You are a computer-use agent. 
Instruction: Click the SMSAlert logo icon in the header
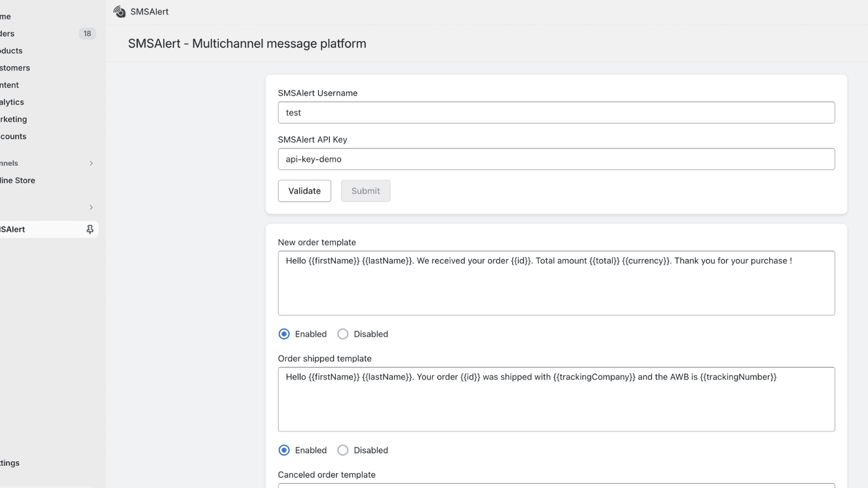119,11
